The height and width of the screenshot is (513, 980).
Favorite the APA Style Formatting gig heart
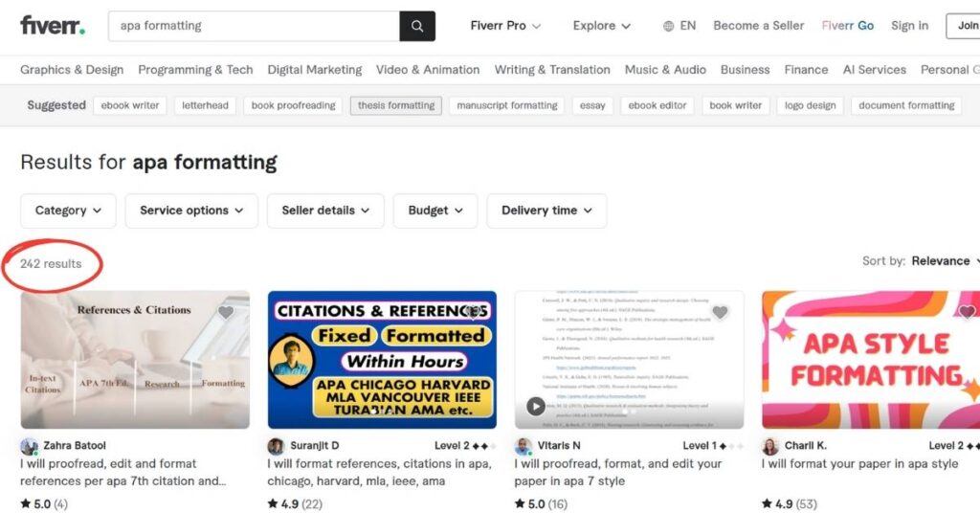[967, 312]
